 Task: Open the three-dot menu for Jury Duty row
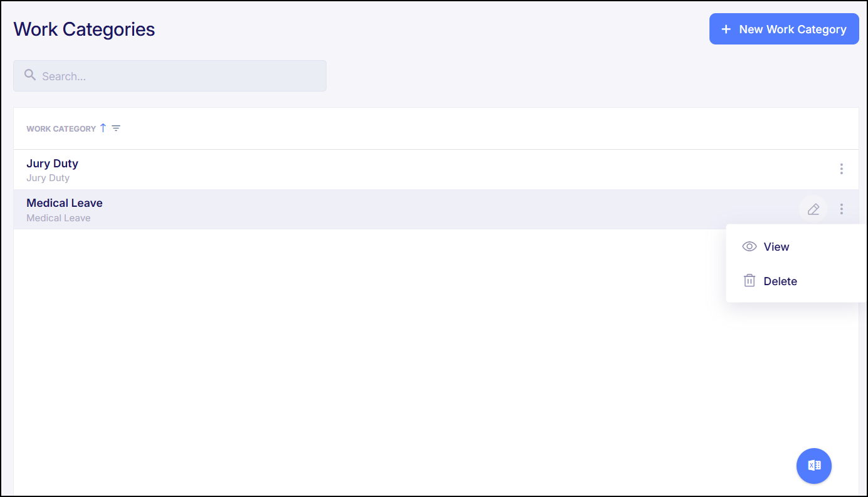pos(841,169)
